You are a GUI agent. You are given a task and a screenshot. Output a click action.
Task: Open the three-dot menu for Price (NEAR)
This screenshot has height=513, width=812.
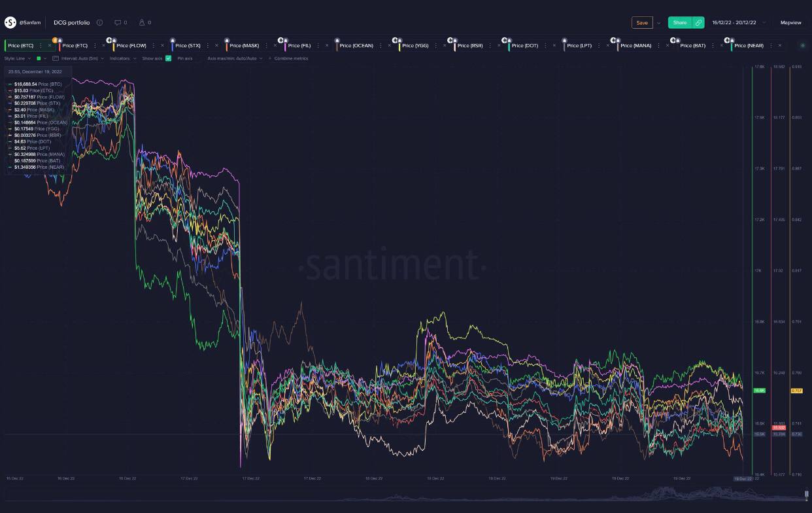point(770,46)
